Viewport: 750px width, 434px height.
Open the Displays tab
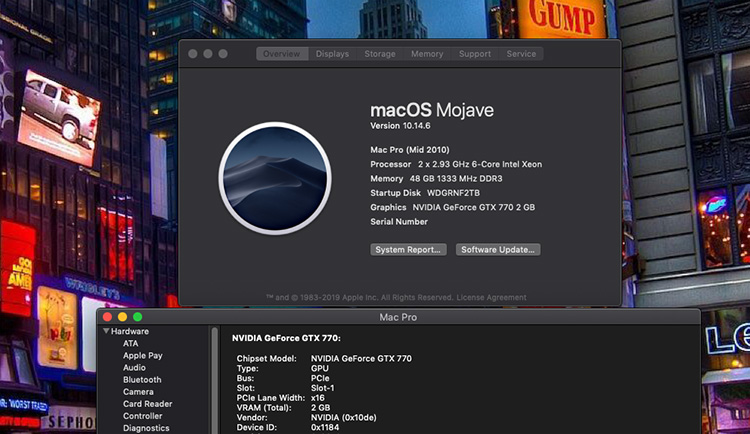332,54
